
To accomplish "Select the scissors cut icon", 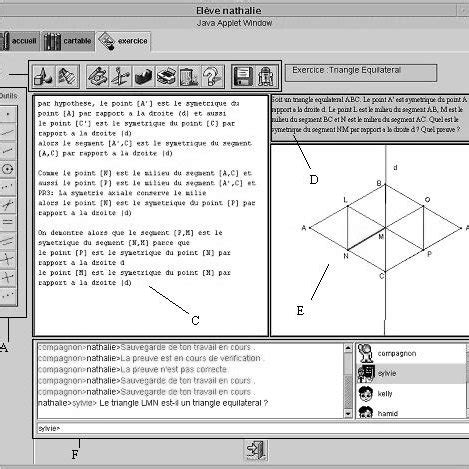I will [x=120, y=76].
